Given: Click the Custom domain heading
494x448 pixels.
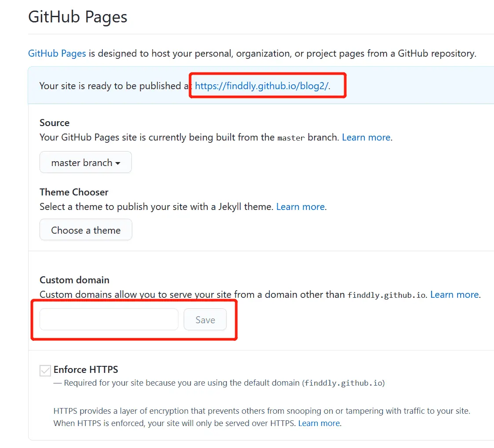Looking at the screenshot, I should [x=74, y=280].
